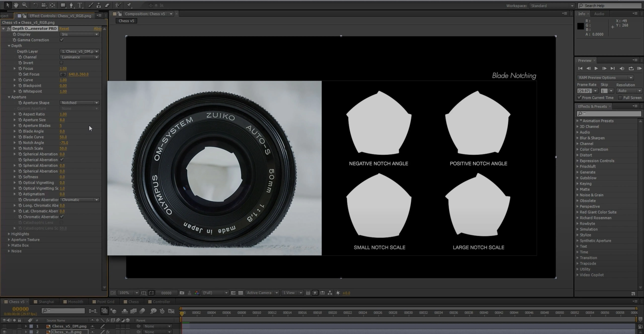This screenshot has width=644, height=334.
Task: Click the Chess v5 breadcrumb button
Action: 126,21
